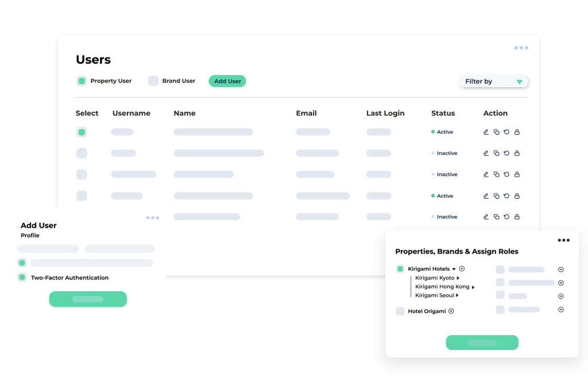Click the reset arrow icon in the first Active row
The width and height of the screenshot is (588, 392).
pos(506,132)
